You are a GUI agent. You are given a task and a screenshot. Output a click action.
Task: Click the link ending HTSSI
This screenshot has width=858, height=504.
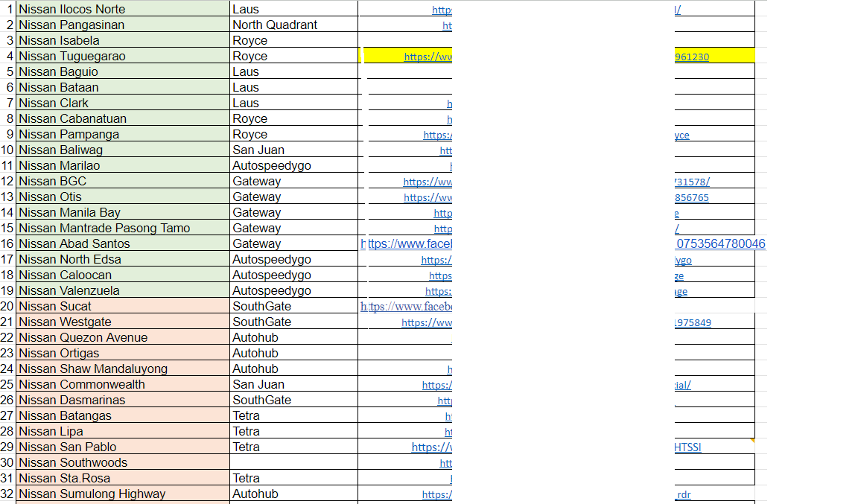(688, 447)
